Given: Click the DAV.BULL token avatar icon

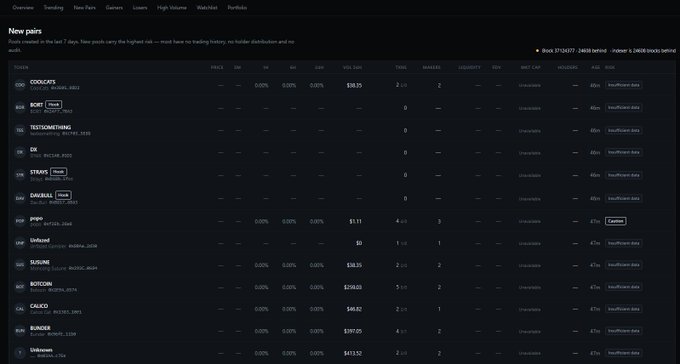Looking at the screenshot, I should point(20,198).
